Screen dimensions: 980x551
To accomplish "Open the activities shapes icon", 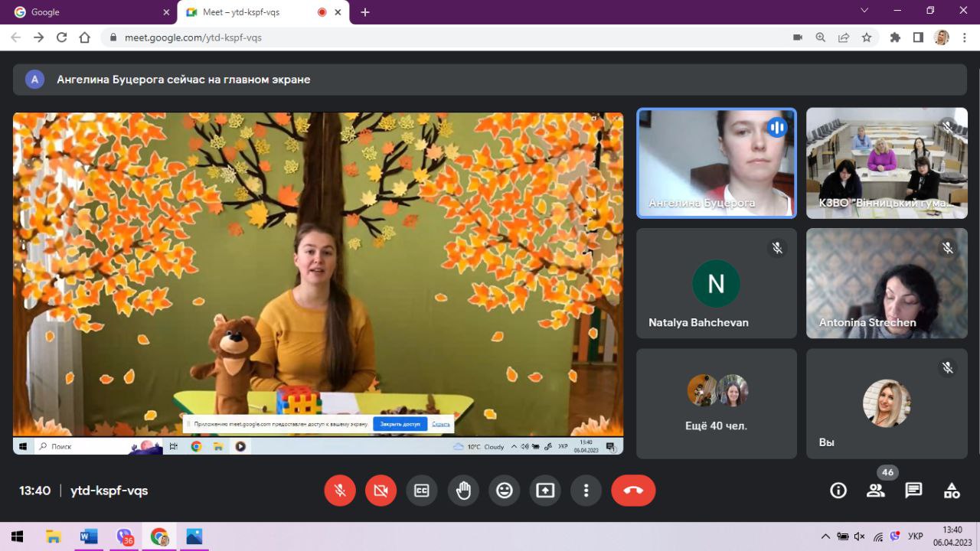I will click(x=952, y=491).
